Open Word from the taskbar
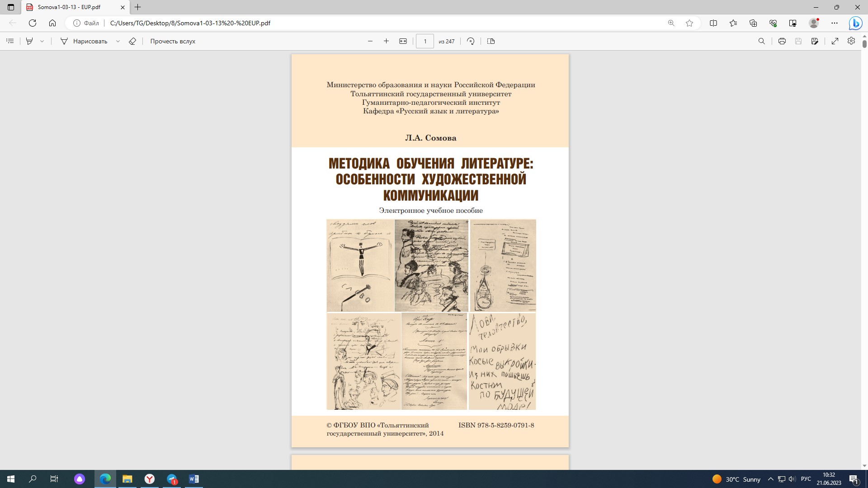The width and height of the screenshot is (868, 488). tap(194, 479)
